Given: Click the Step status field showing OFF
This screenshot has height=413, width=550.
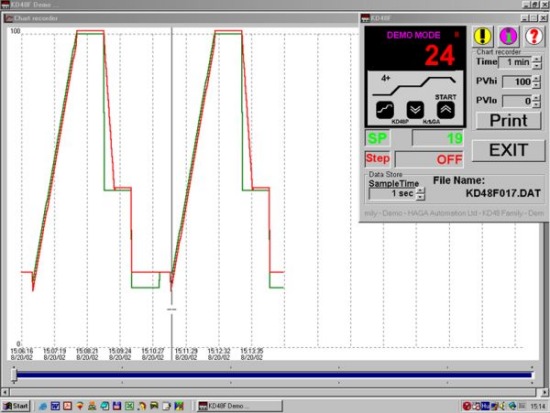Looking at the screenshot, I should coord(429,159).
